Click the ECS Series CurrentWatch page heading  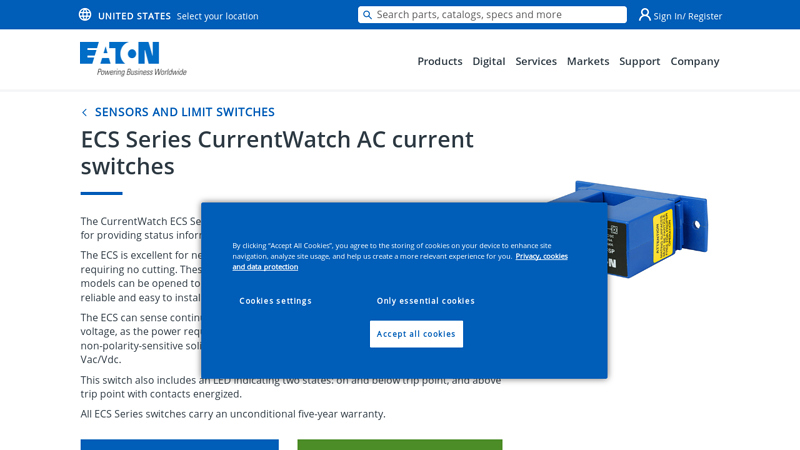point(277,153)
